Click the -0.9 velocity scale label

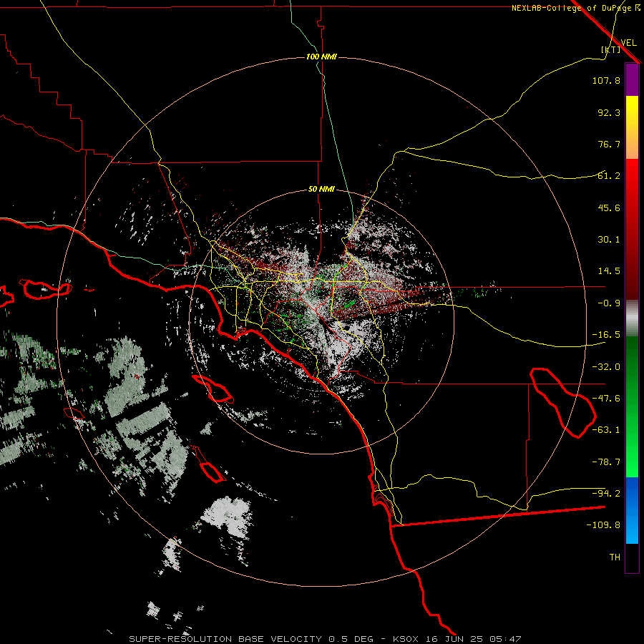(x=609, y=303)
